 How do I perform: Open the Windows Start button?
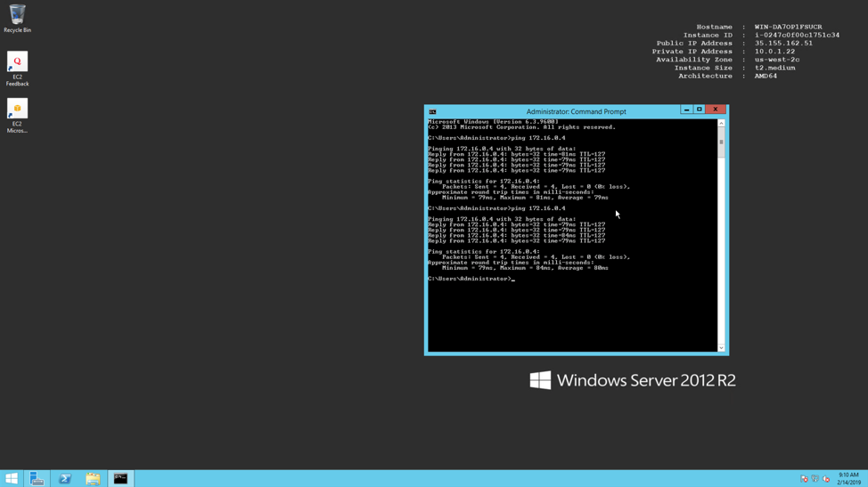(12, 479)
